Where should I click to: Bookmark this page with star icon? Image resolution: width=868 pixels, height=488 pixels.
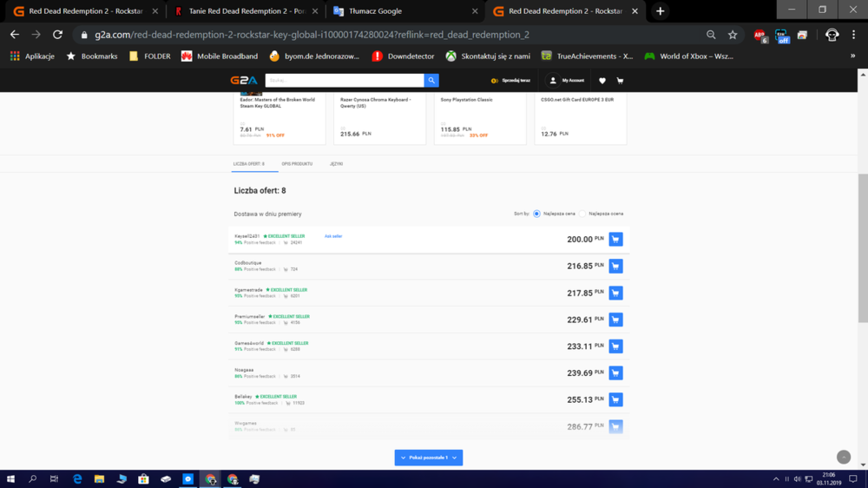coord(733,35)
